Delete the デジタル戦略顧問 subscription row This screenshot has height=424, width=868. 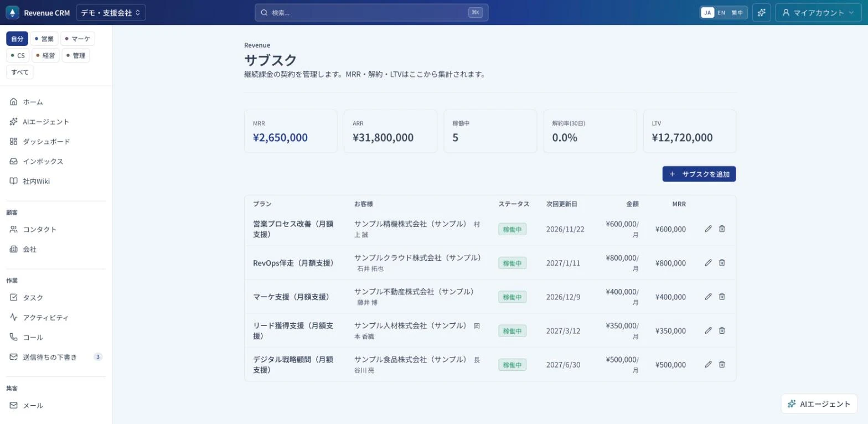coord(722,364)
